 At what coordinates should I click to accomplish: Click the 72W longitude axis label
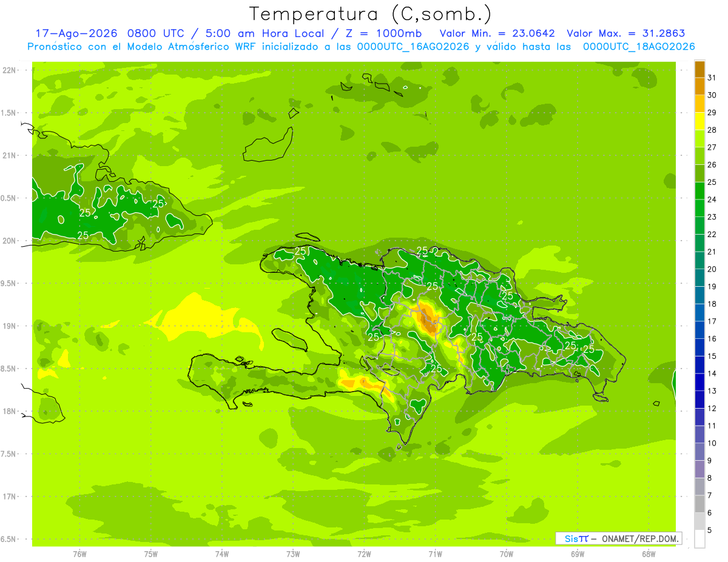(364, 554)
